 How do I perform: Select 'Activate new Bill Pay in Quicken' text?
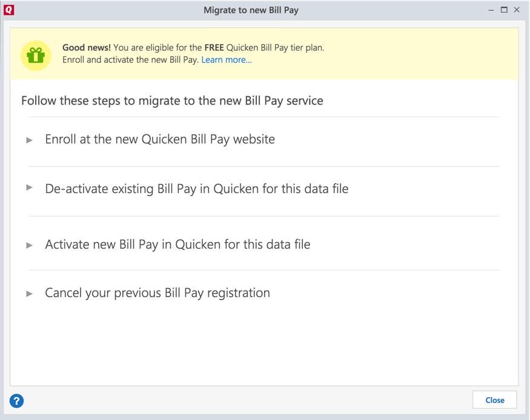click(133, 244)
